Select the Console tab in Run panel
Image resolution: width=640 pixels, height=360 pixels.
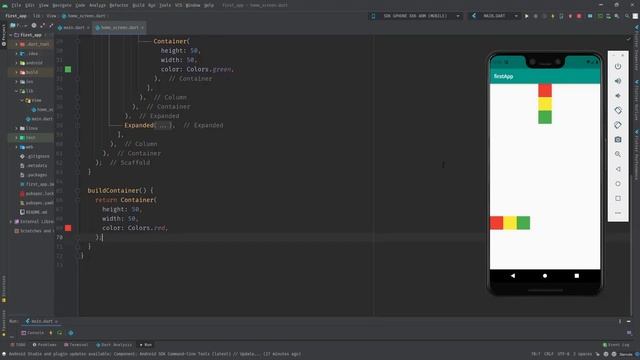[33, 333]
